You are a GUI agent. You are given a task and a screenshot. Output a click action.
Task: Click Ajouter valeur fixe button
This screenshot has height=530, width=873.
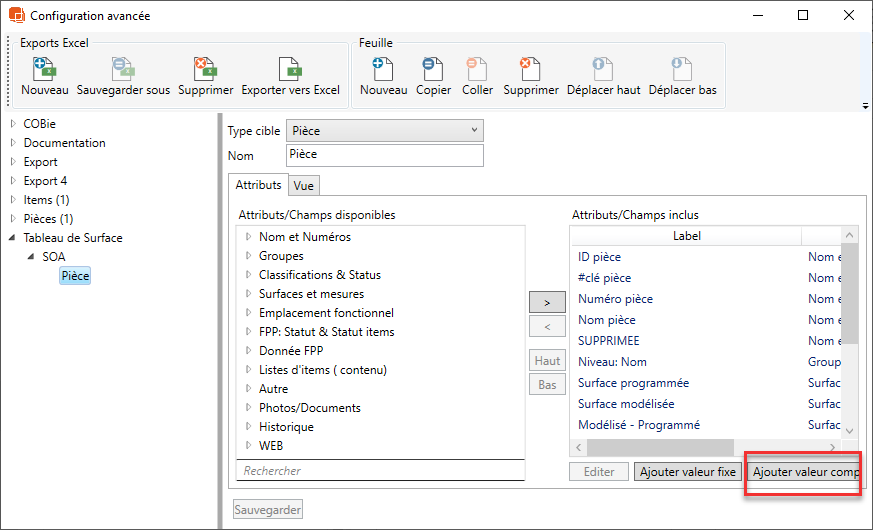(686, 472)
